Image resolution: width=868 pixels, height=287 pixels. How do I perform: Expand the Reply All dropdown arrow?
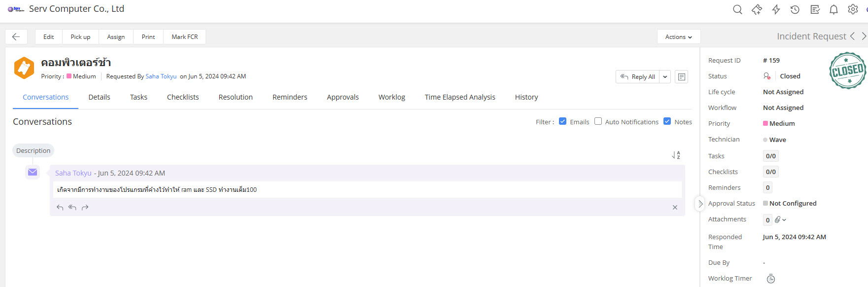pos(665,77)
